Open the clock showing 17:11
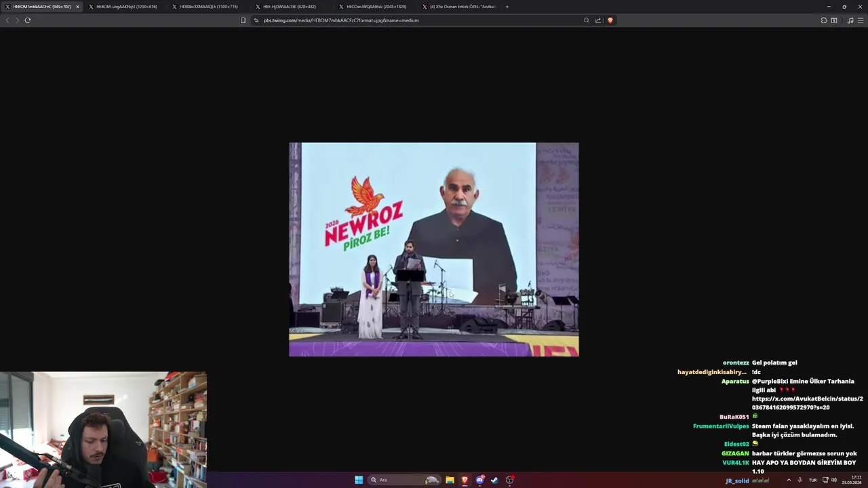 click(x=852, y=480)
